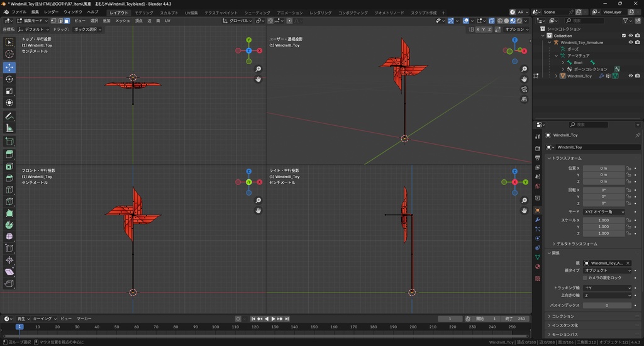Select the Rotate tool in left toolbar
Viewport: 644px width, 346px height.
tap(9, 79)
